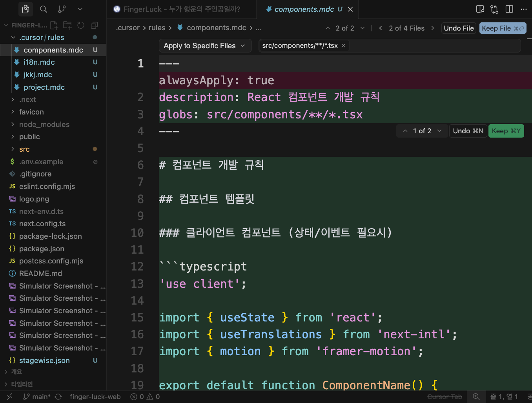The image size is (532, 403).
Task: Remove the src/components glob pattern chip
Action: pos(343,46)
